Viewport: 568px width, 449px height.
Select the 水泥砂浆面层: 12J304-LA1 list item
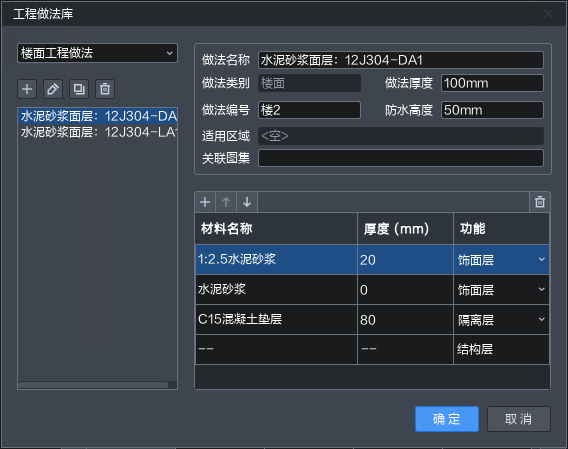pos(97,132)
